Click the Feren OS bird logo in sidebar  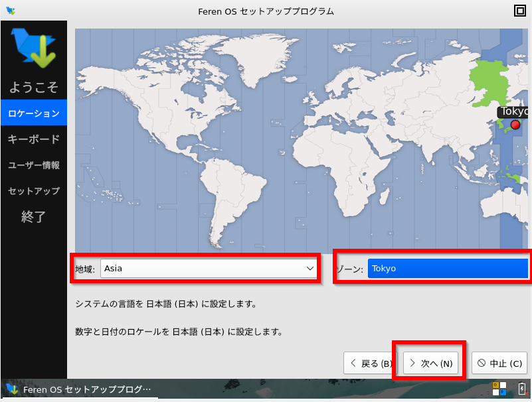(x=33, y=48)
